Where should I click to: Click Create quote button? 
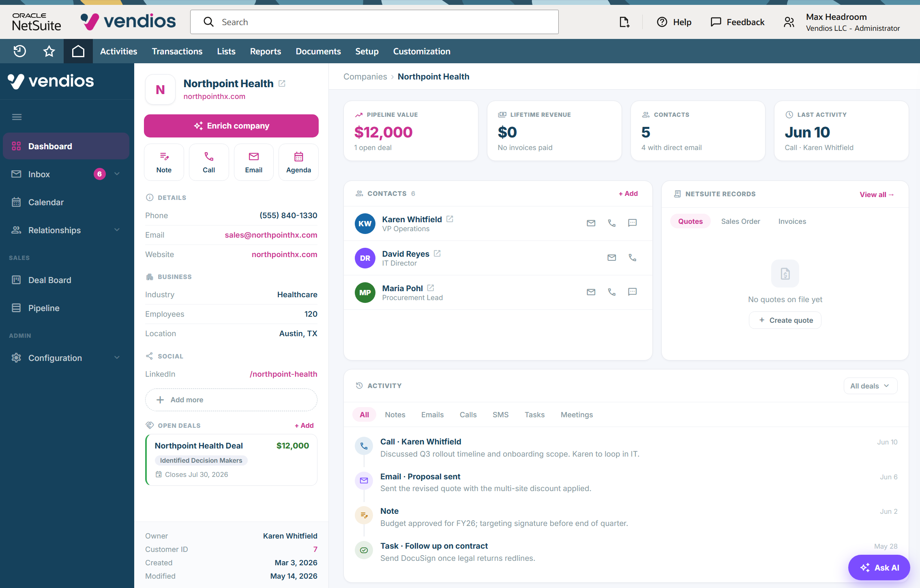pyautogui.click(x=785, y=320)
